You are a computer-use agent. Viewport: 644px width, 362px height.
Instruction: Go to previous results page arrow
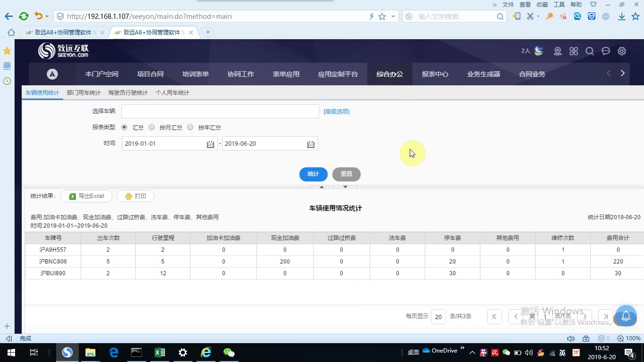516,316
